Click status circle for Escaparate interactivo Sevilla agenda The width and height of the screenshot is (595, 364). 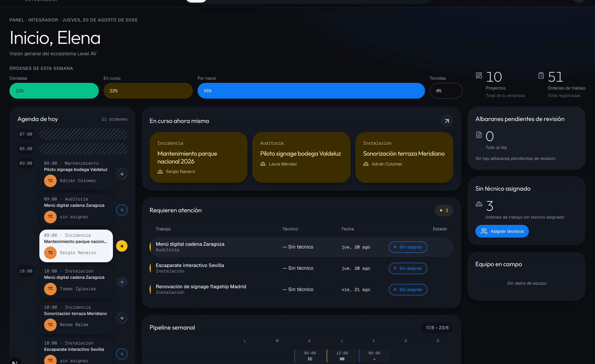pyautogui.click(x=122, y=354)
